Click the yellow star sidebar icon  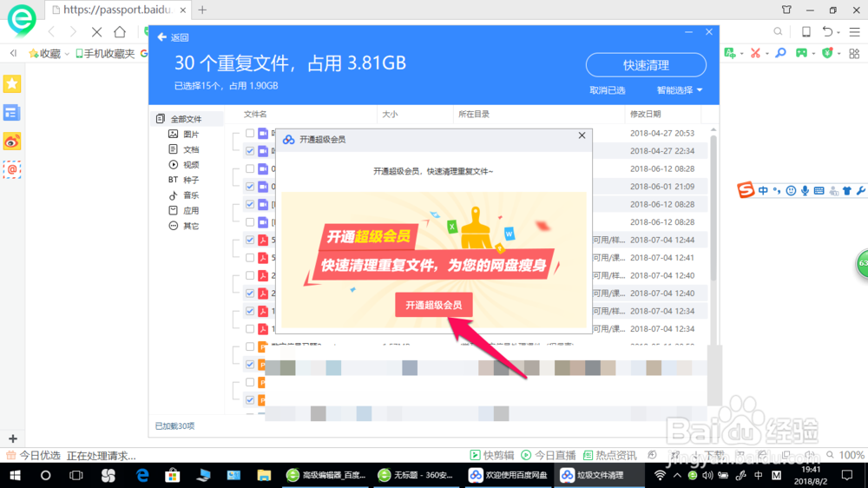point(11,83)
